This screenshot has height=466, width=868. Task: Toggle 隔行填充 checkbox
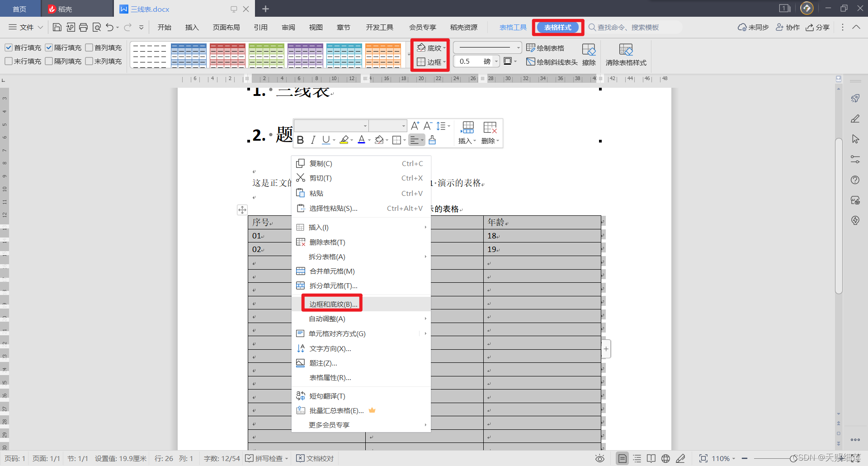pyautogui.click(x=49, y=48)
